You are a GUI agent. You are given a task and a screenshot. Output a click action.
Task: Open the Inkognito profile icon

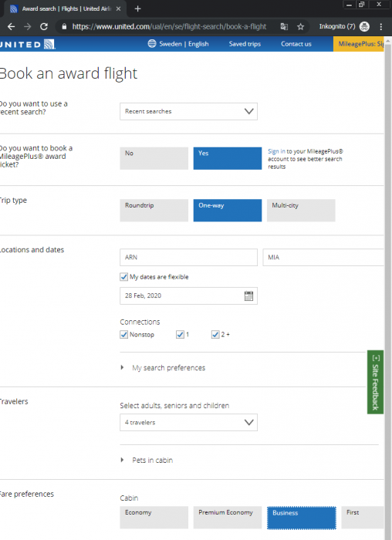click(x=364, y=26)
